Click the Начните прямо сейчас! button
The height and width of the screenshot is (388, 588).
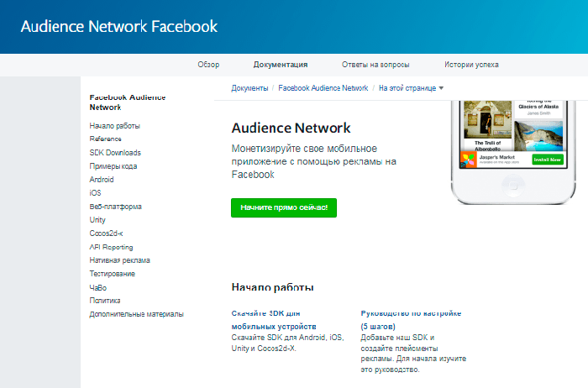click(x=284, y=207)
